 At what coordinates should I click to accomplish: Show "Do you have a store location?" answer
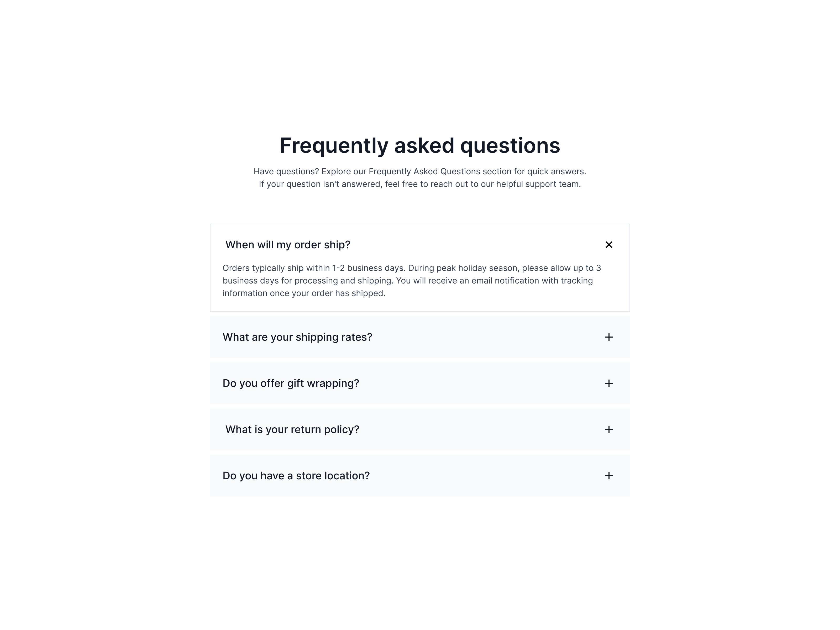tap(296, 476)
